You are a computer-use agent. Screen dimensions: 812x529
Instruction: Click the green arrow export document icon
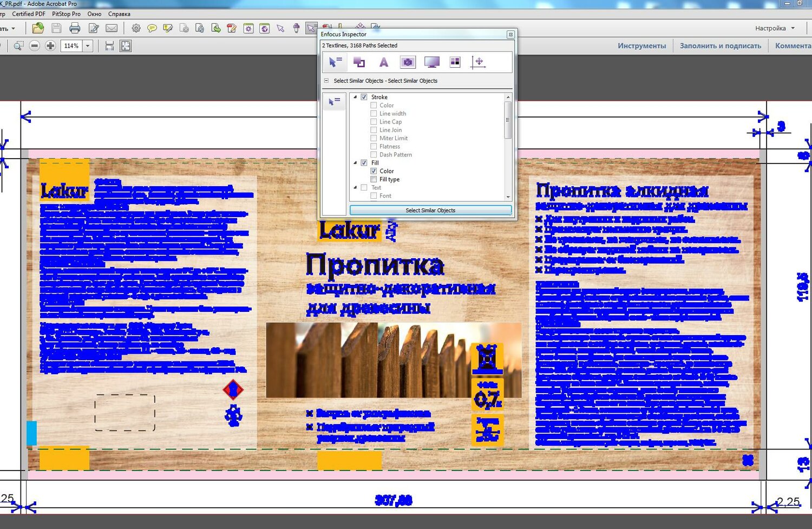click(216, 28)
